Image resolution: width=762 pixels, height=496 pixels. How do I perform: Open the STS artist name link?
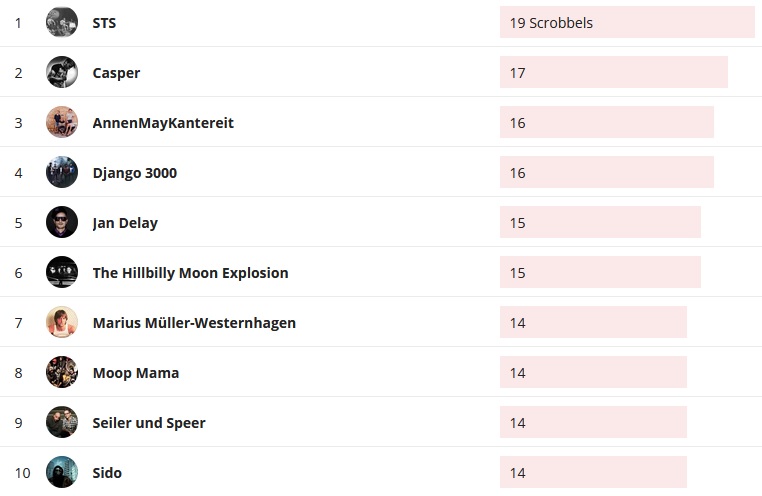click(104, 23)
